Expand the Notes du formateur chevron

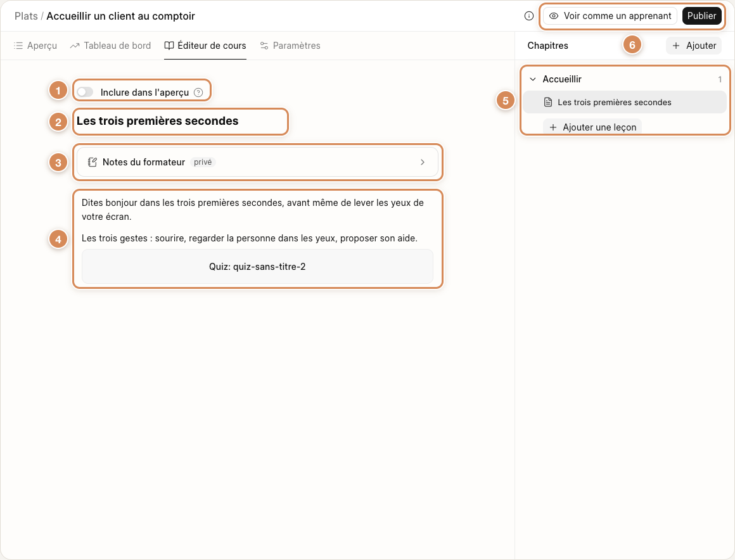(x=423, y=162)
